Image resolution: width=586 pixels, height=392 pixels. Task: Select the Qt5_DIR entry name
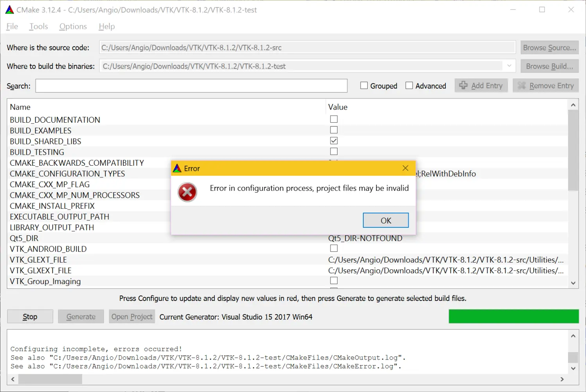point(24,238)
